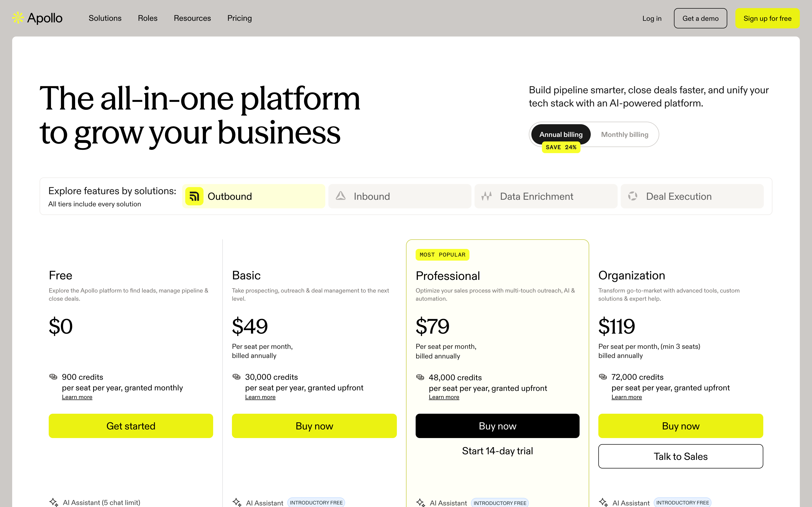Open the Solutions navigation menu

105,18
